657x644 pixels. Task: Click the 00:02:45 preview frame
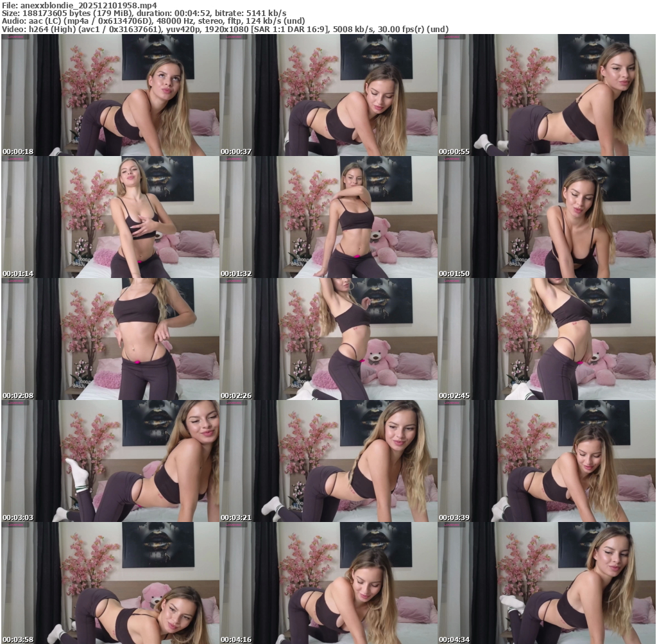click(547, 339)
